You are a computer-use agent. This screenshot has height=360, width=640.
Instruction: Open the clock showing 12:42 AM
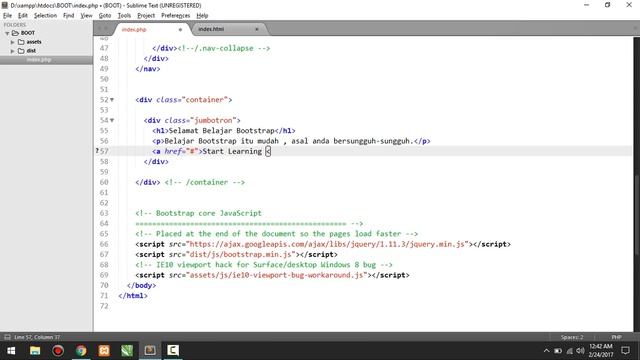pyautogui.click(x=600, y=351)
